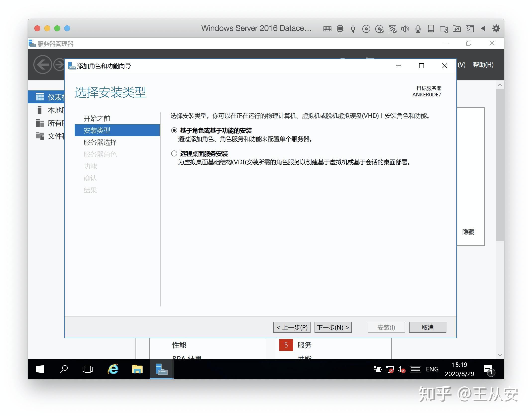Open File Explorer from the taskbar
Screen dimensions: 532x416
137,369
